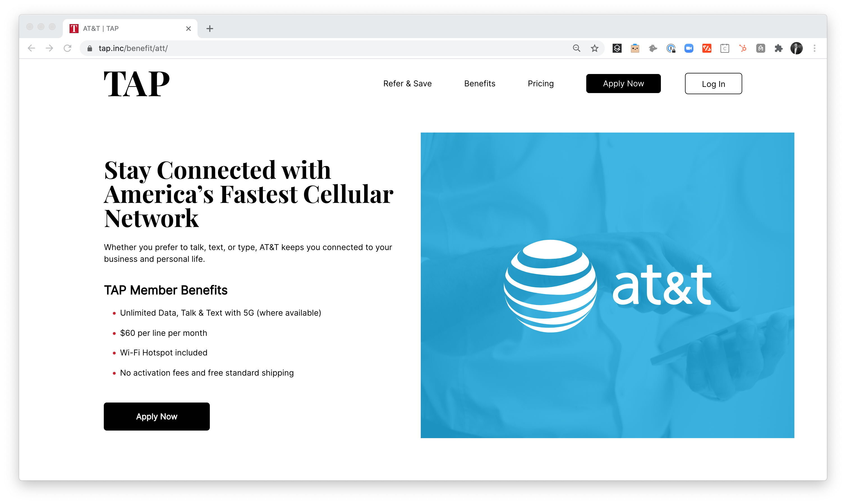Bookmark this page with star icon
Image resolution: width=846 pixels, height=504 pixels.
pyautogui.click(x=594, y=48)
